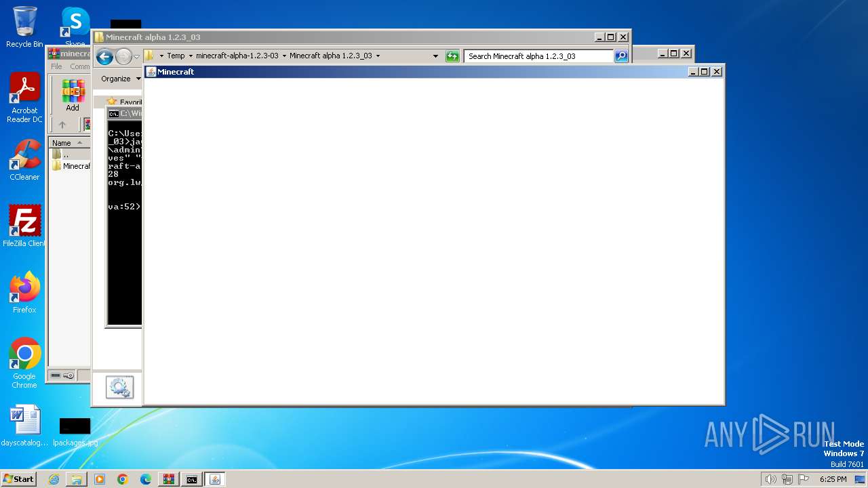Open the WinRAR Commands menu

tap(79, 66)
